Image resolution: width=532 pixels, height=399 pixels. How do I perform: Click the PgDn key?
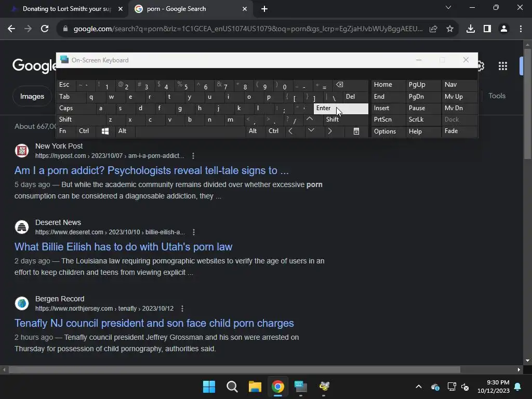pyautogui.click(x=423, y=97)
